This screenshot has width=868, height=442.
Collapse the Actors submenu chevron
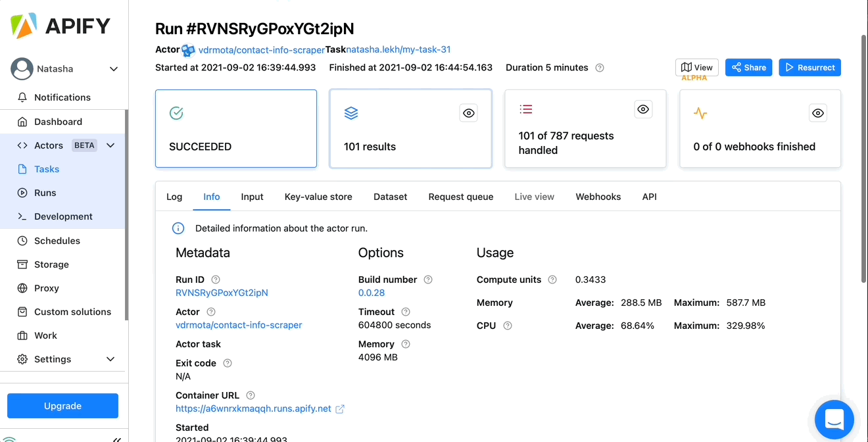110,145
